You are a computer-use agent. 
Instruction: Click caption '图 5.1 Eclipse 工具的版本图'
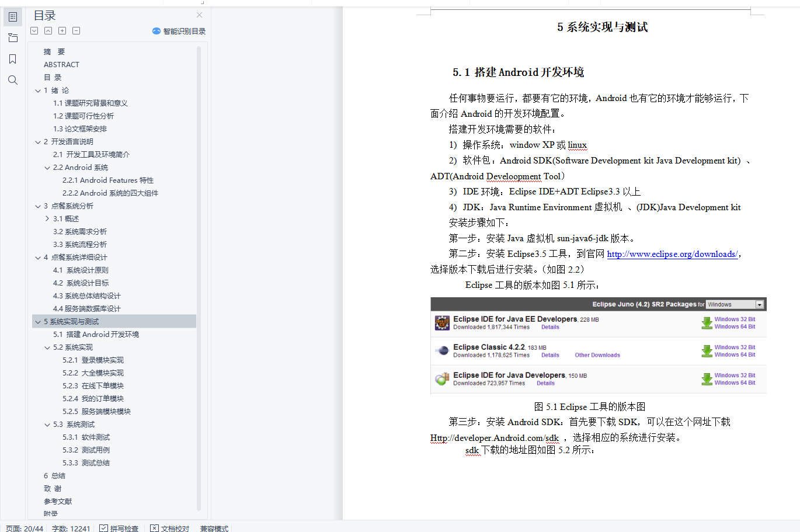(x=590, y=407)
